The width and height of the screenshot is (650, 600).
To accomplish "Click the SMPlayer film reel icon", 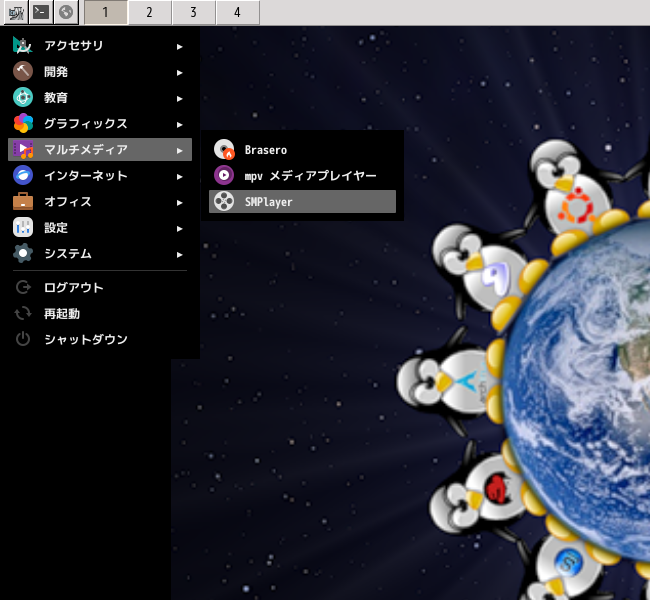I will [224, 202].
